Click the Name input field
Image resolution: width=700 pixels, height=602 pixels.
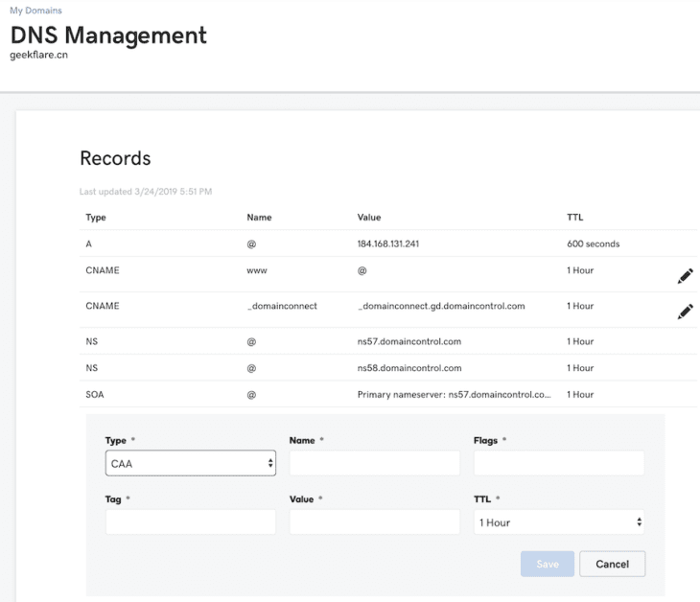[x=374, y=464]
